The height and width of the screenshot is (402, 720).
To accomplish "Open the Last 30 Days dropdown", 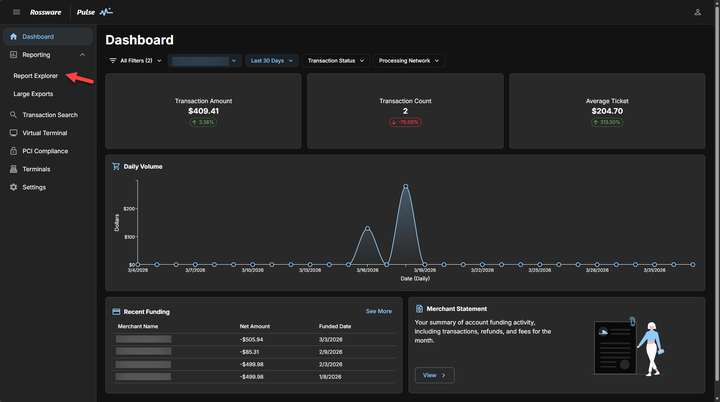I will pos(270,61).
